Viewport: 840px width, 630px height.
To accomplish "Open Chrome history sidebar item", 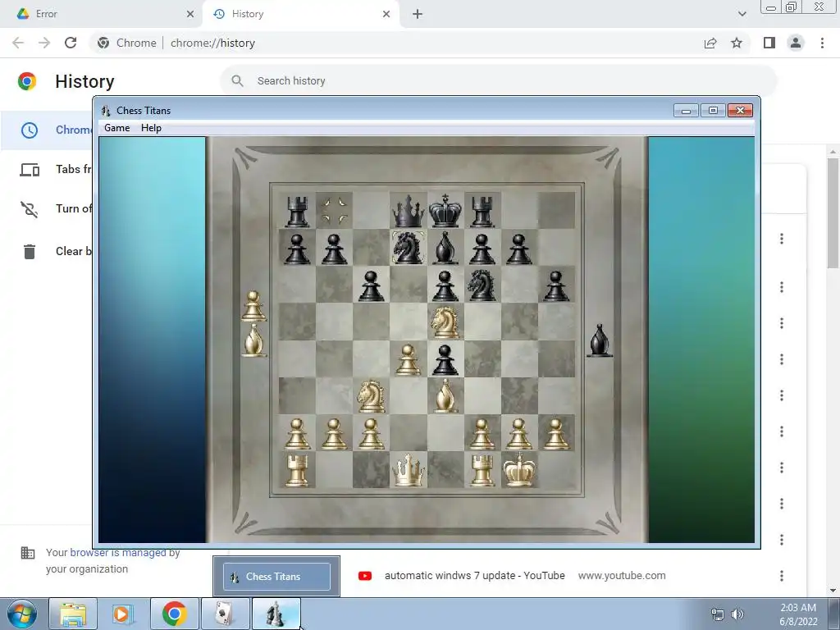I will pyautogui.click(x=48, y=130).
